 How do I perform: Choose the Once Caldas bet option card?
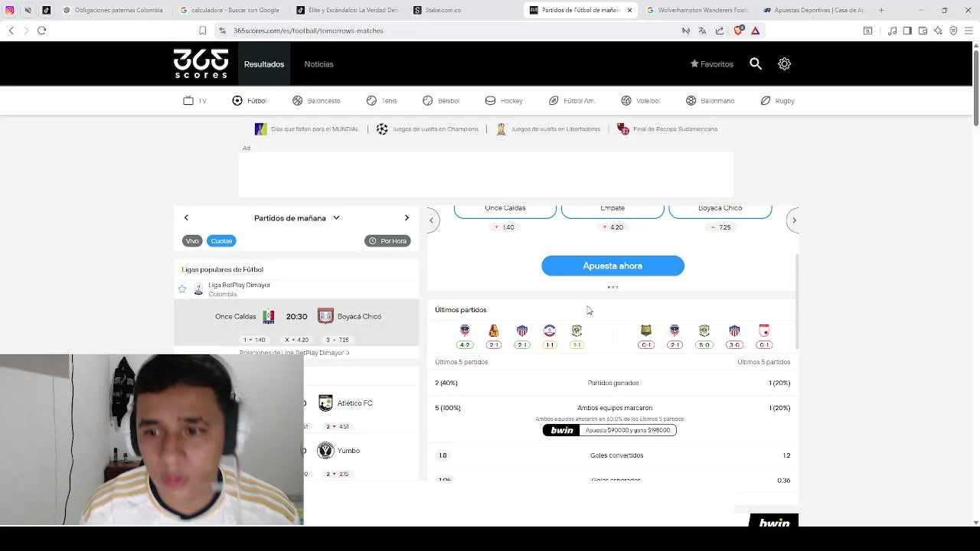tap(505, 212)
